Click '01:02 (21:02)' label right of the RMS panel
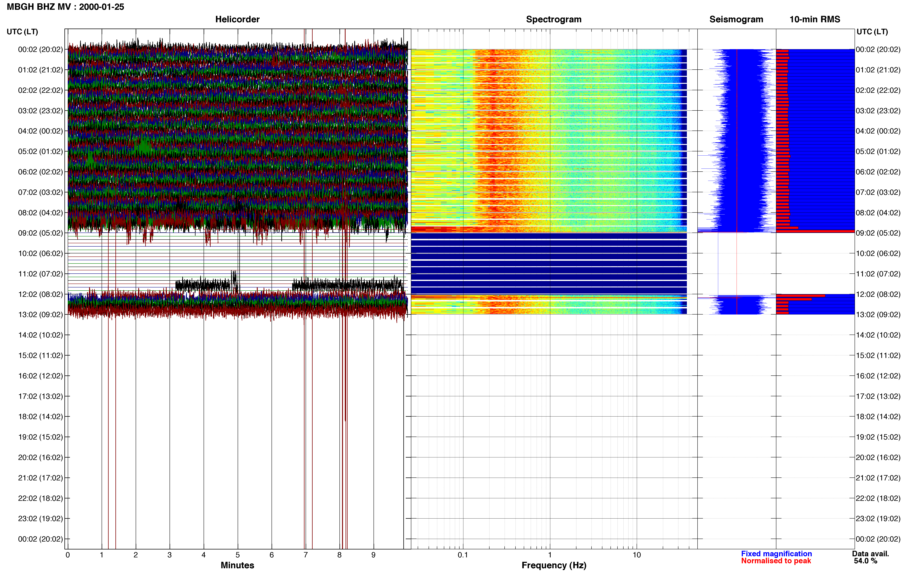This screenshot has height=578, width=924. [x=878, y=70]
